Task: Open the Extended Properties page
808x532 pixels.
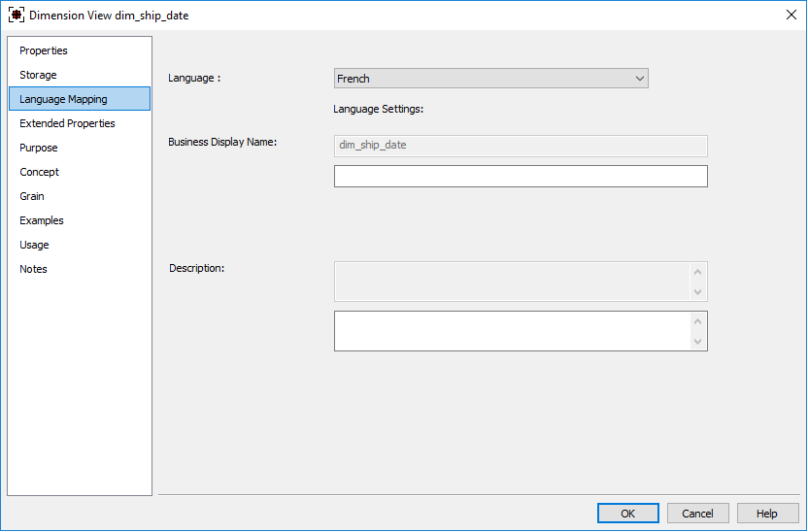Action: 67,123
